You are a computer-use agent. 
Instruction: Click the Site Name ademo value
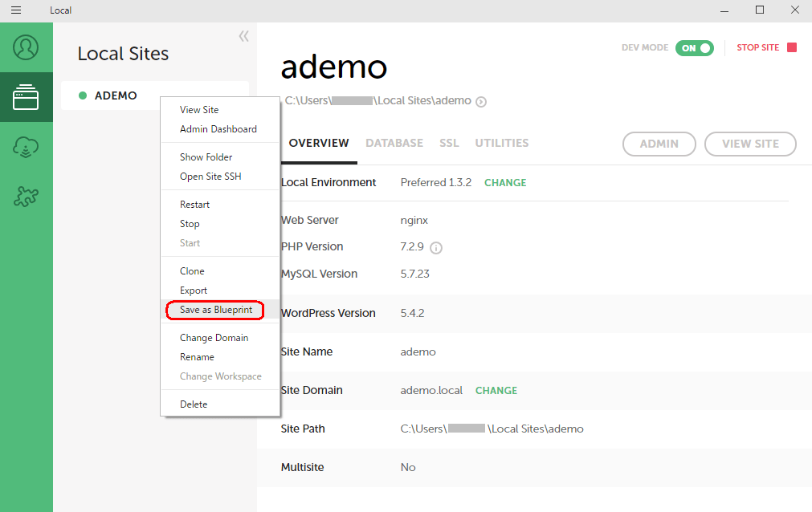[418, 352]
